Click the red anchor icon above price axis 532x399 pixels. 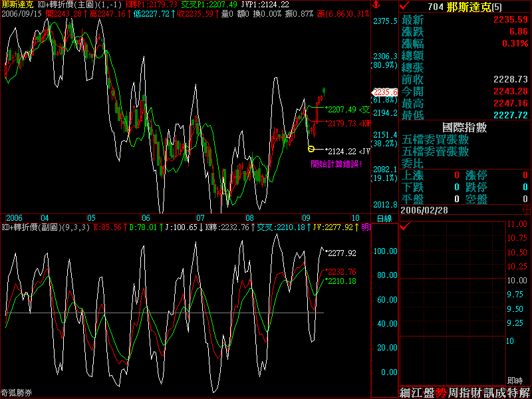click(376, 5)
